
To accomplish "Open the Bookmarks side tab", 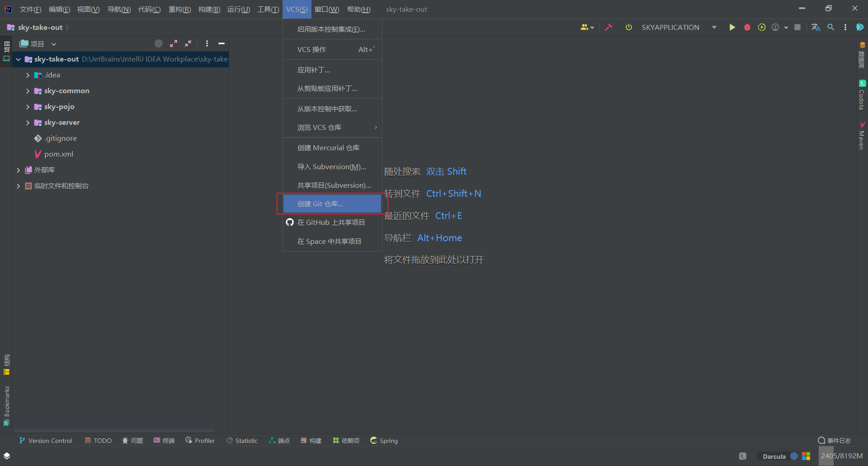I will tap(6, 406).
